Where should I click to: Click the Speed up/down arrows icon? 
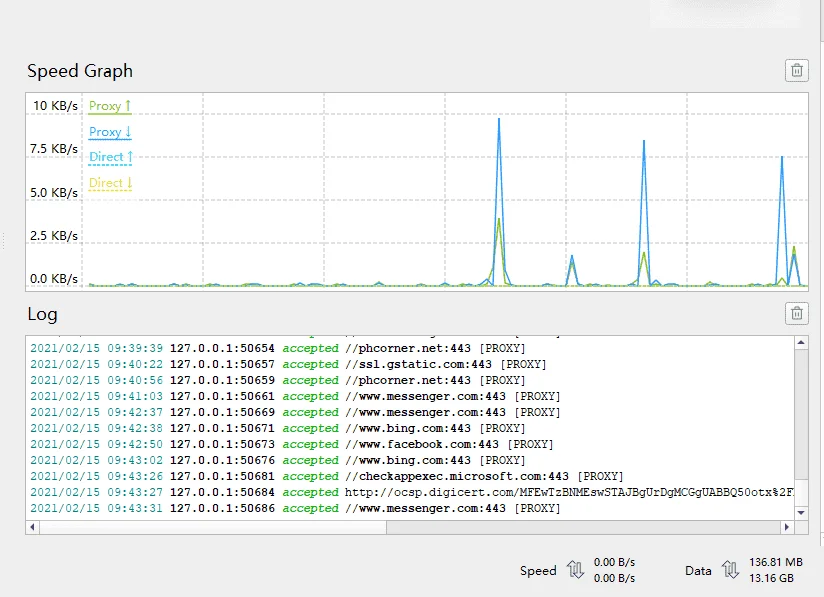[x=575, y=570]
